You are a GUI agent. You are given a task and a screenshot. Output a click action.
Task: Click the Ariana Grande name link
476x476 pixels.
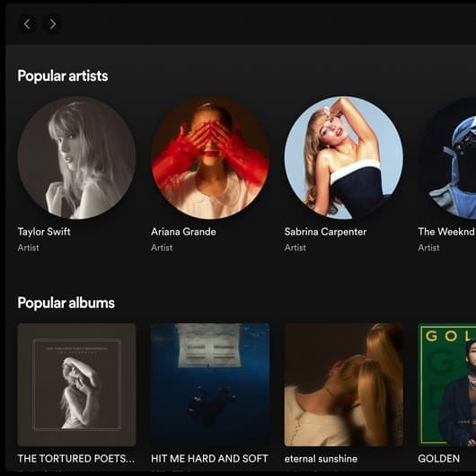point(183,232)
